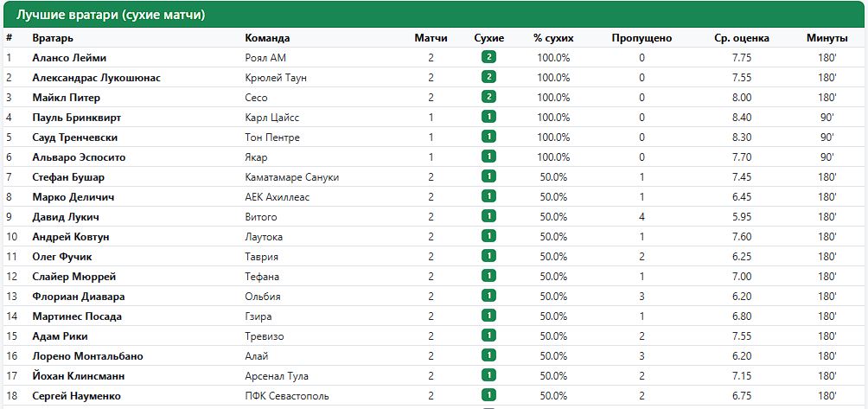Select the team Каматамаре Сануки
Screen dimensions: 868x409
coord(291,177)
